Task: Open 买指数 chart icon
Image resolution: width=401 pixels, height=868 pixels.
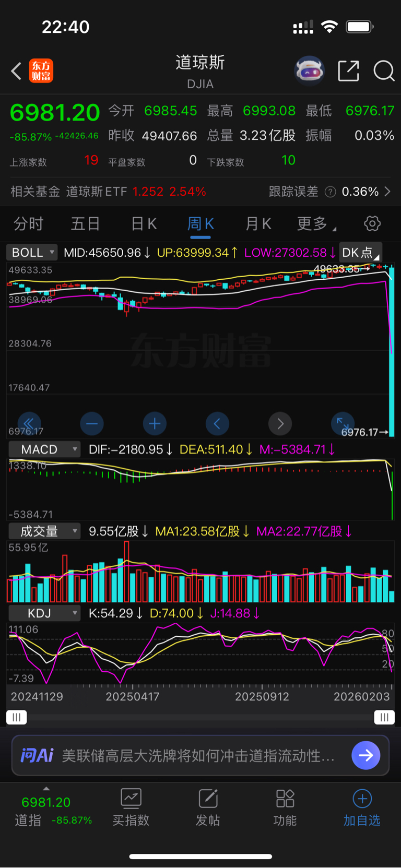Action: pyautogui.click(x=131, y=798)
